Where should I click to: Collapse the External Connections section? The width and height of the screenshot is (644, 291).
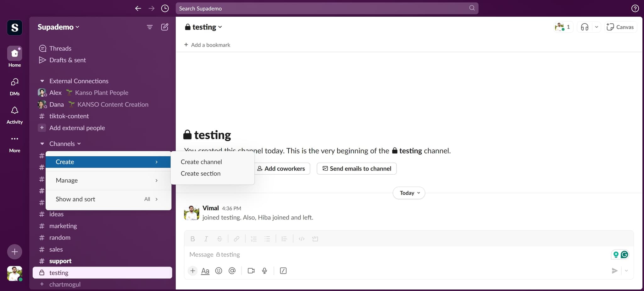[x=42, y=81]
